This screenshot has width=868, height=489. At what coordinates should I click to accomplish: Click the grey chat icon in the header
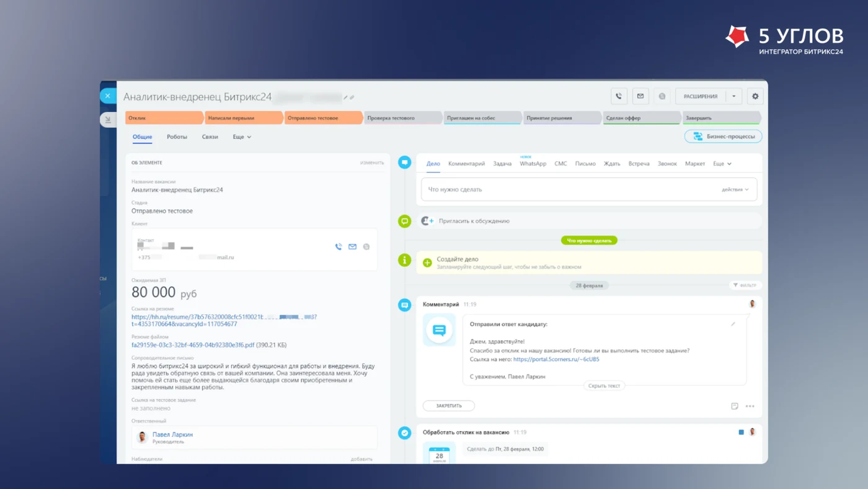point(662,96)
